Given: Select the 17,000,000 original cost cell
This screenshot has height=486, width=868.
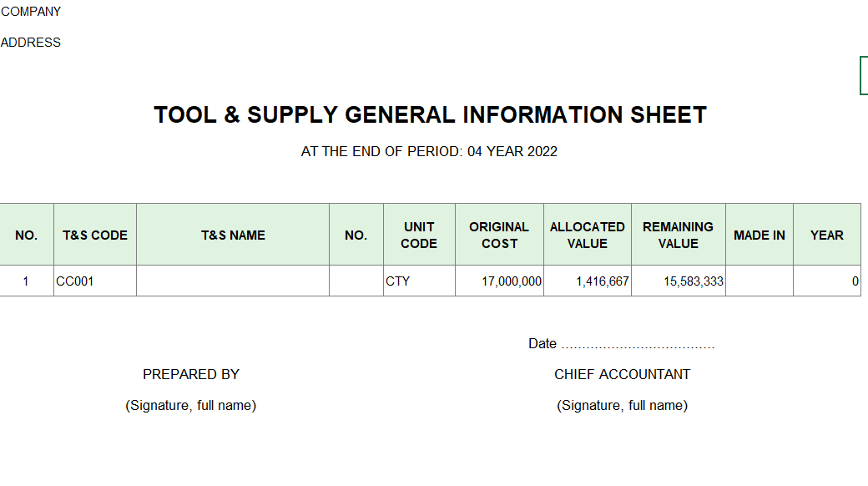Looking at the screenshot, I should pos(499,281).
